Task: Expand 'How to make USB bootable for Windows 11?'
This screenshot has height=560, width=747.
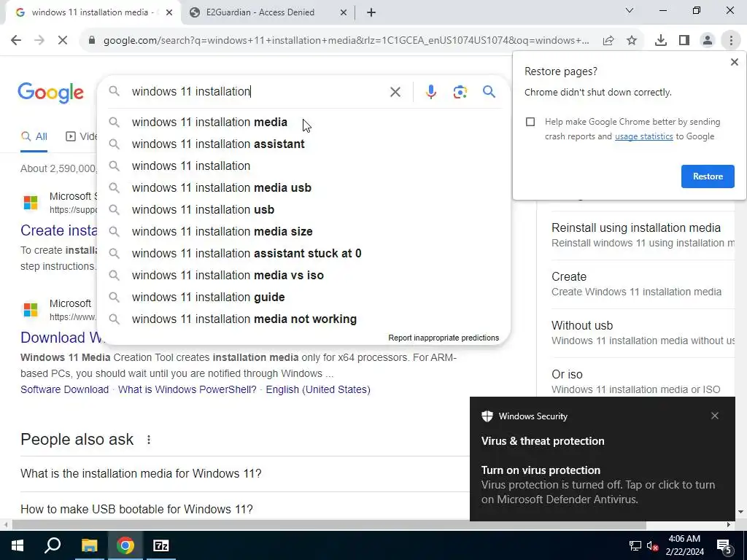Action: coord(245,509)
